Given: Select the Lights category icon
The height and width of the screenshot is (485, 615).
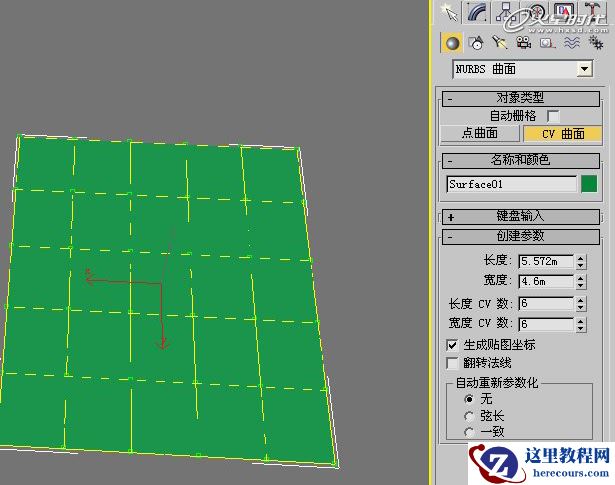Looking at the screenshot, I should [500, 43].
